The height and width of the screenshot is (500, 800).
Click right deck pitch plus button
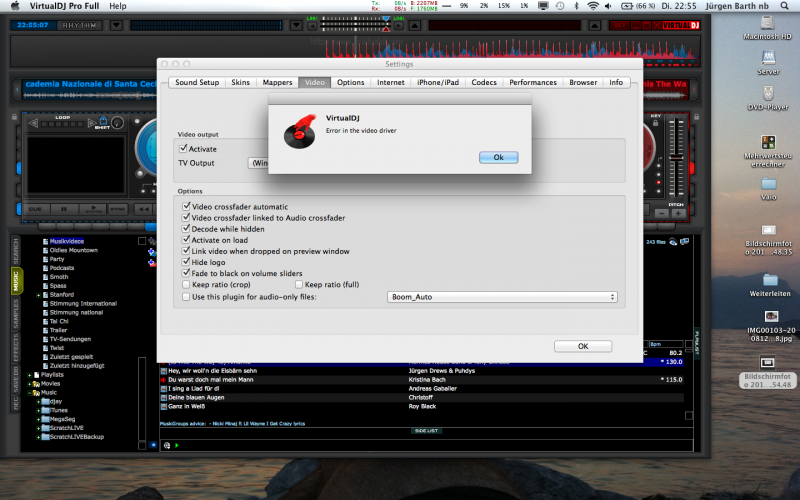[678, 213]
